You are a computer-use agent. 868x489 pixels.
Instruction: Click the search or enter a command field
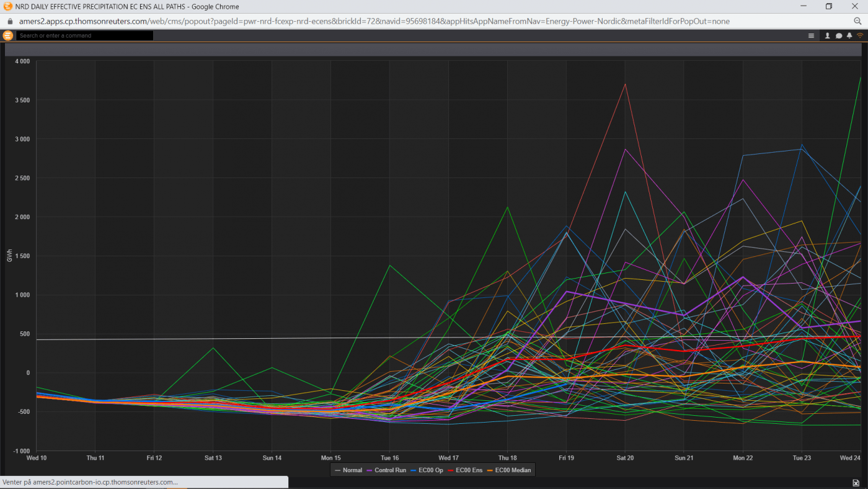85,35
